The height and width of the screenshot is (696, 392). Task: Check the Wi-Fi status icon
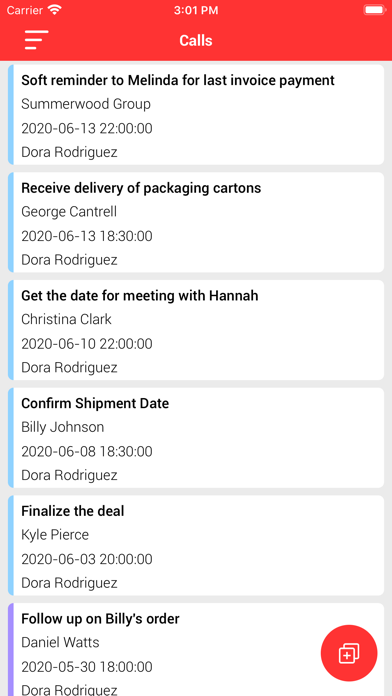tap(55, 10)
